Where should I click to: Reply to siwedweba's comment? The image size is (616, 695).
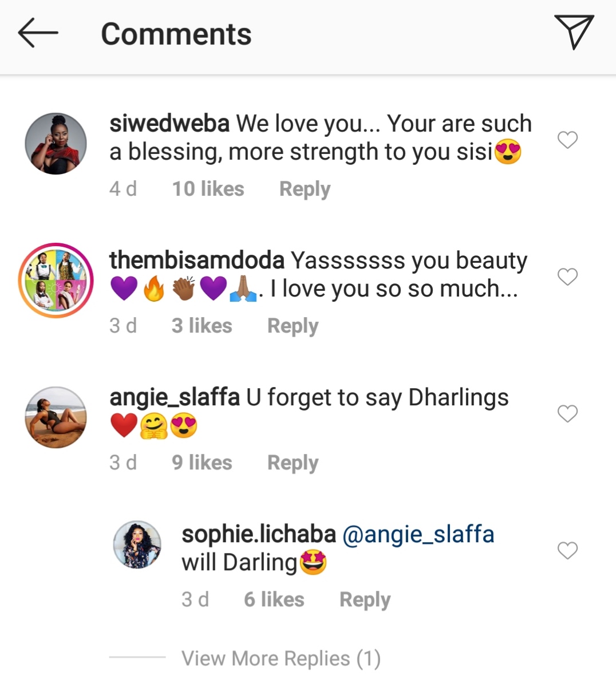305,189
